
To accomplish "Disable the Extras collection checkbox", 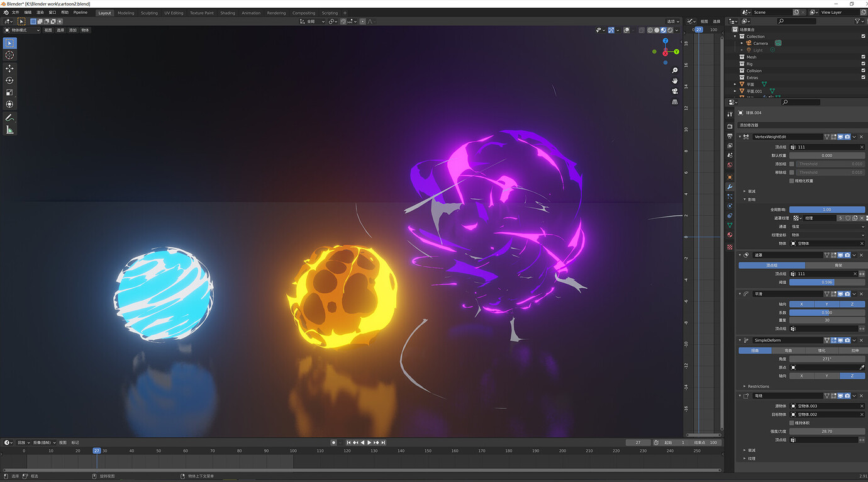I will click(x=863, y=77).
